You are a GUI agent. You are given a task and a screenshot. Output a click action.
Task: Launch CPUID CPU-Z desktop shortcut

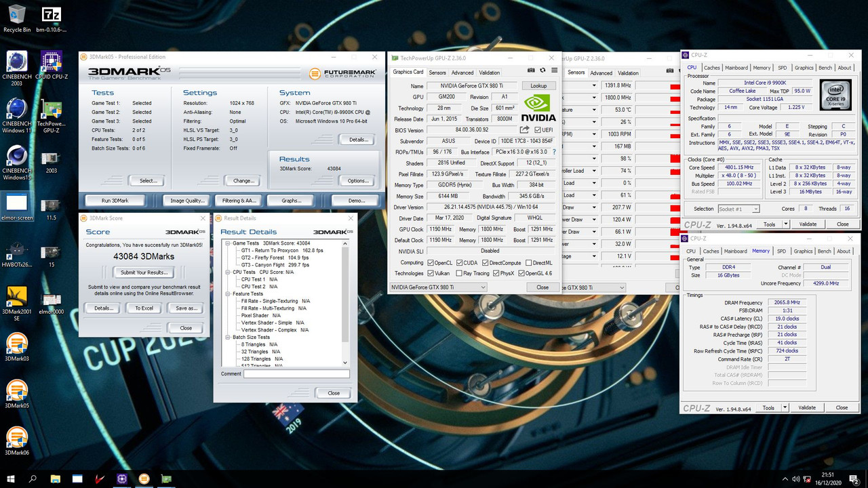(x=52, y=64)
